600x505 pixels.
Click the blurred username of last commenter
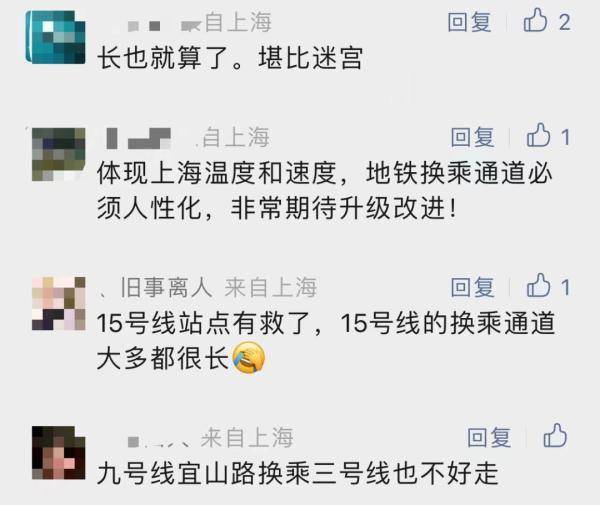click(157, 441)
